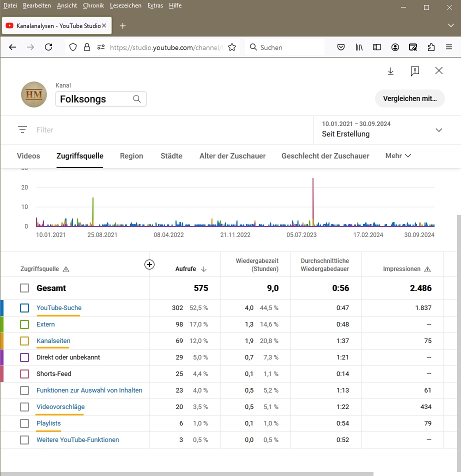Close the Kanalanalysen YouTube Studio tab
The height and width of the screenshot is (476, 461).
(104, 26)
